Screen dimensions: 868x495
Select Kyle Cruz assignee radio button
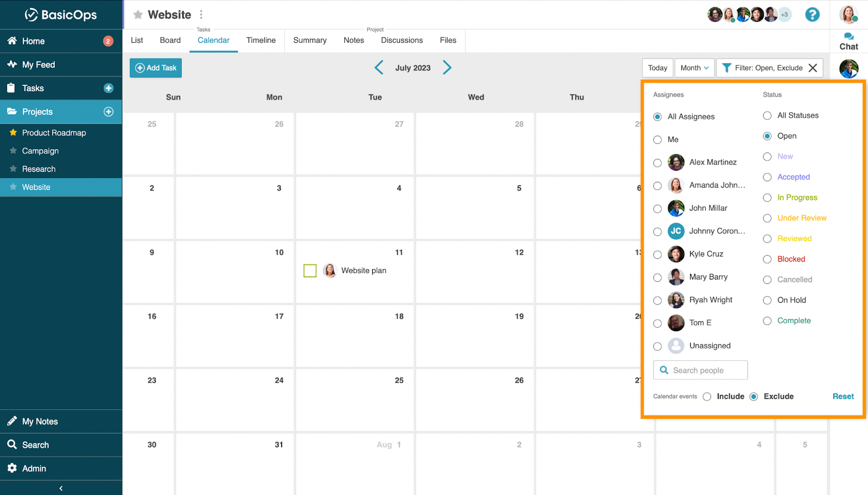tap(658, 255)
